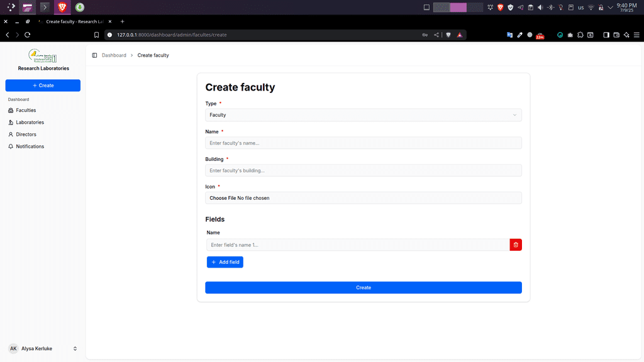The height and width of the screenshot is (362, 644).
Task: Bookmark this page
Action: click(x=96, y=35)
